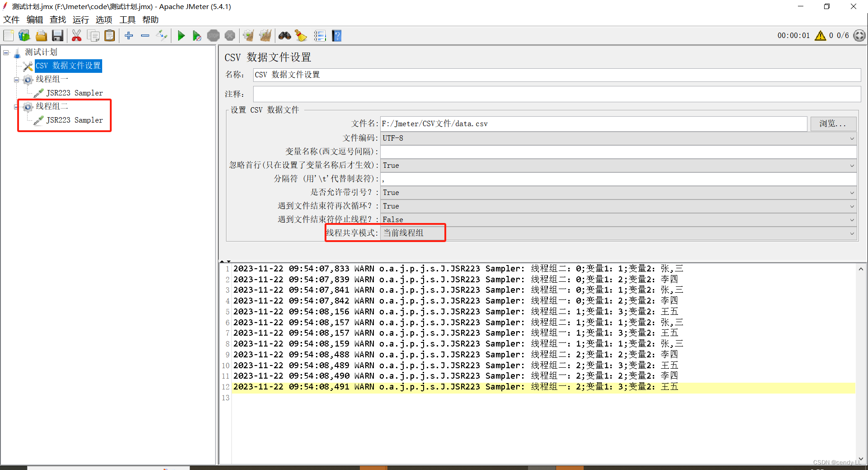Click the Templates toolbar icon
Screen dimensions: 868x470
tap(24, 35)
